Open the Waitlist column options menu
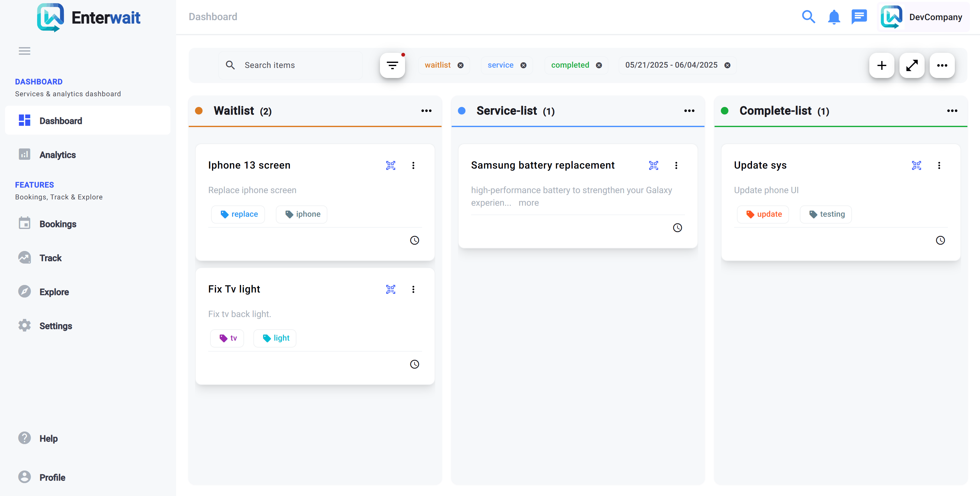The image size is (980, 496). (426, 111)
